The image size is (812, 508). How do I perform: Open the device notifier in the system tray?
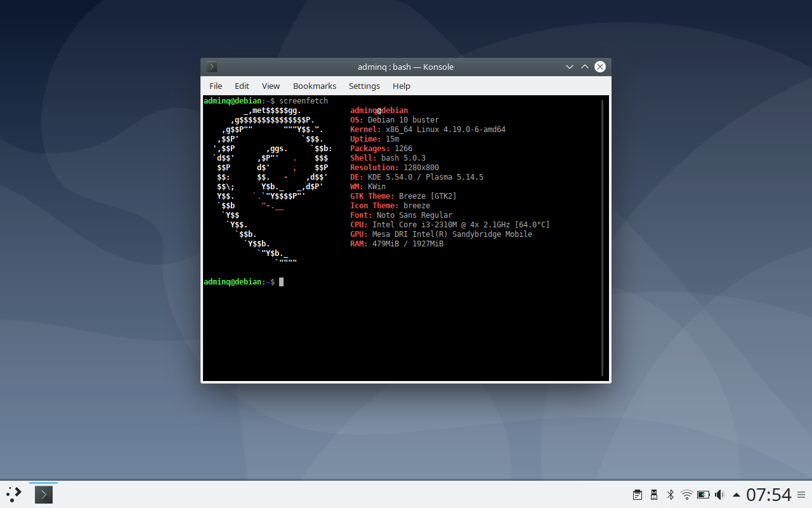pos(653,494)
